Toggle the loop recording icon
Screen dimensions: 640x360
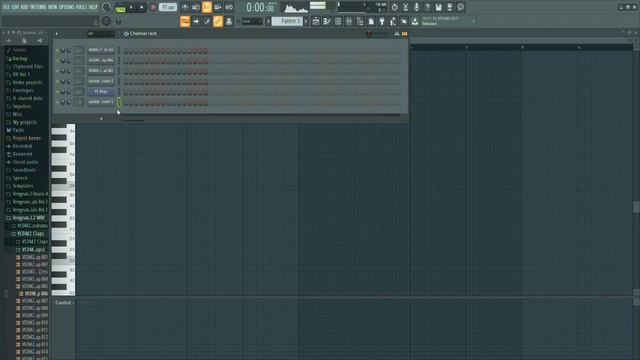229,7
